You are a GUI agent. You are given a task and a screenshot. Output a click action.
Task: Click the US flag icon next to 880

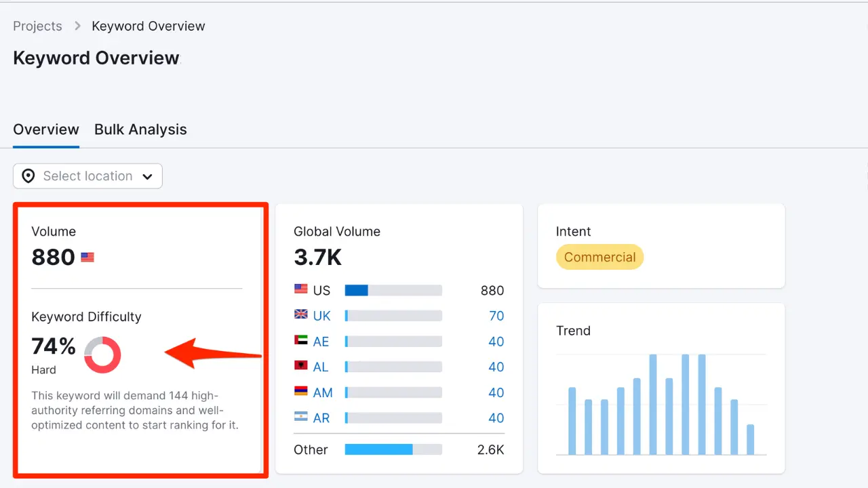click(x=87, y=256)
